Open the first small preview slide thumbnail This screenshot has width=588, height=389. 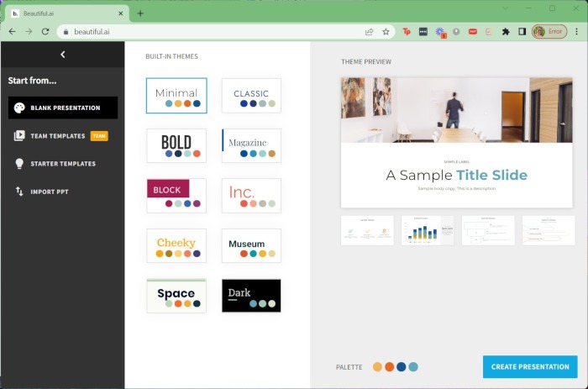[x=367, y=230]
